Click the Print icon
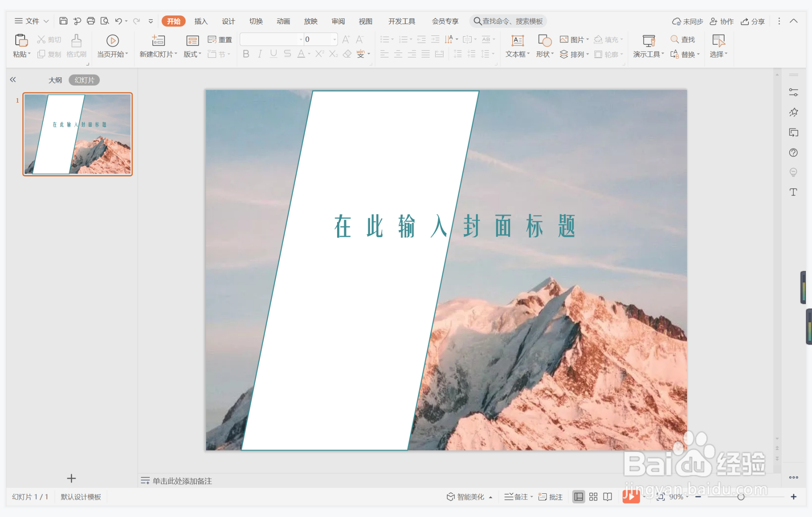 click(x=91, y=21)
